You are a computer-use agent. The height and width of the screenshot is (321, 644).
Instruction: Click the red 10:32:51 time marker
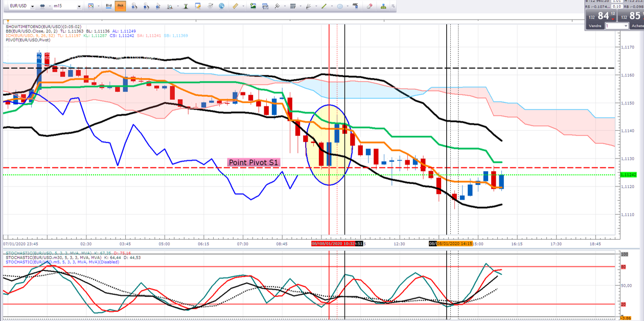337,244
